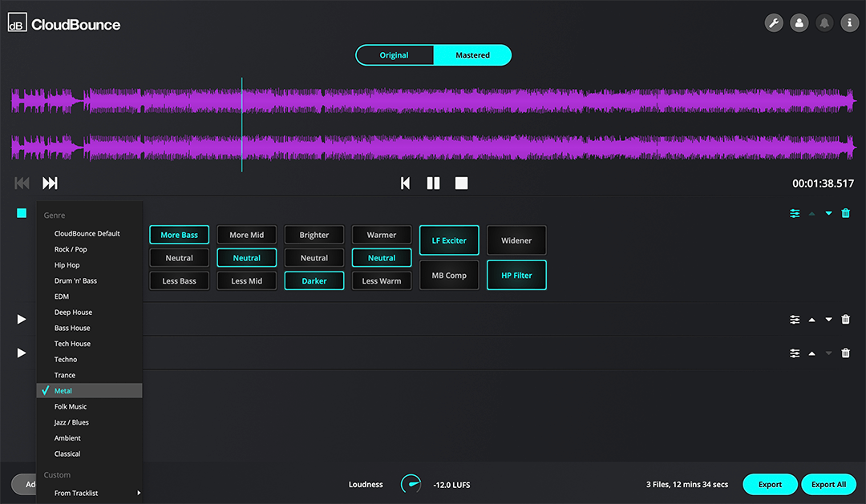The height and width of the screenshot is (504, 866).
Task: Open the wrench settings icon
Action: click(774, 23)
